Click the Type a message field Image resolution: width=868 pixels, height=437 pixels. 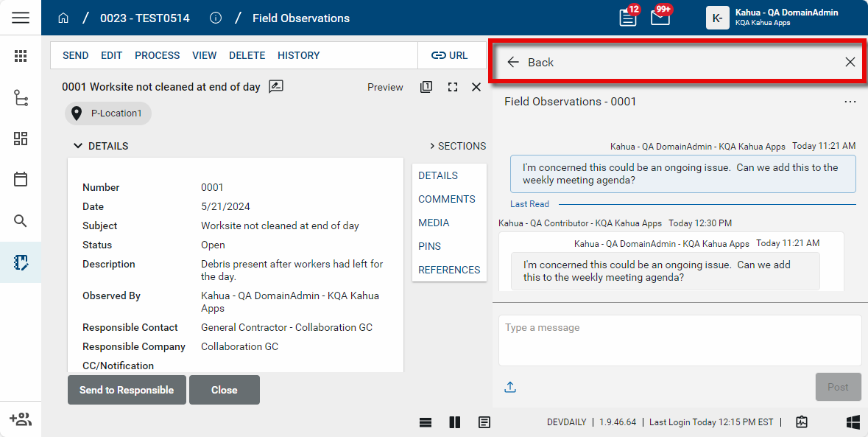[x=680, y=340]
